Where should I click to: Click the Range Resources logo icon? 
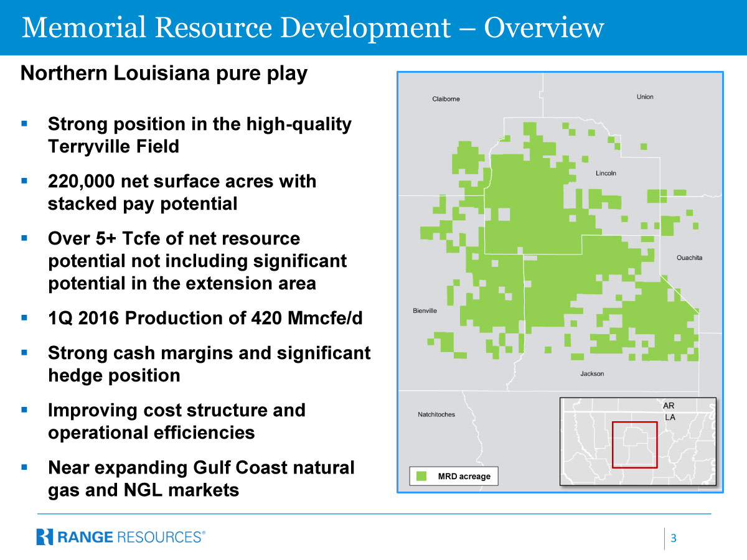45,536
